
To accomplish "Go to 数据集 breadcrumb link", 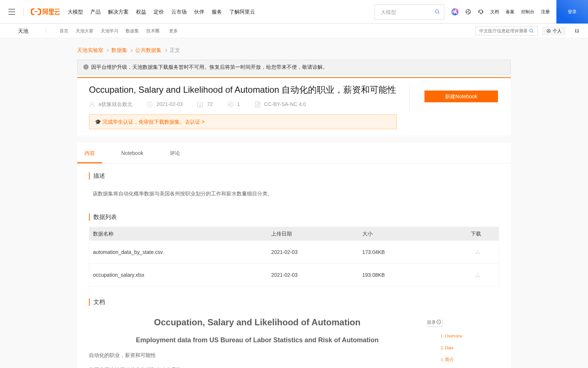I will coord(119,50).
